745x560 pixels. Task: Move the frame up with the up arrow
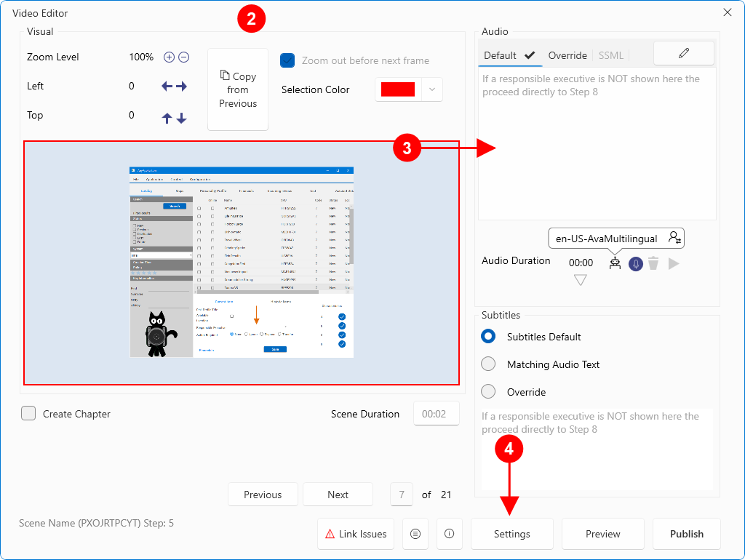click(167, 118)
